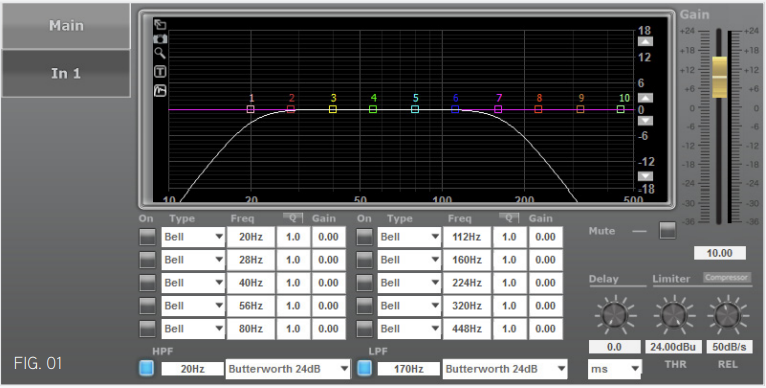This screenshot has height=388, width=766.
Task: Click the curve icon below T icon
Action: point(160,90)
